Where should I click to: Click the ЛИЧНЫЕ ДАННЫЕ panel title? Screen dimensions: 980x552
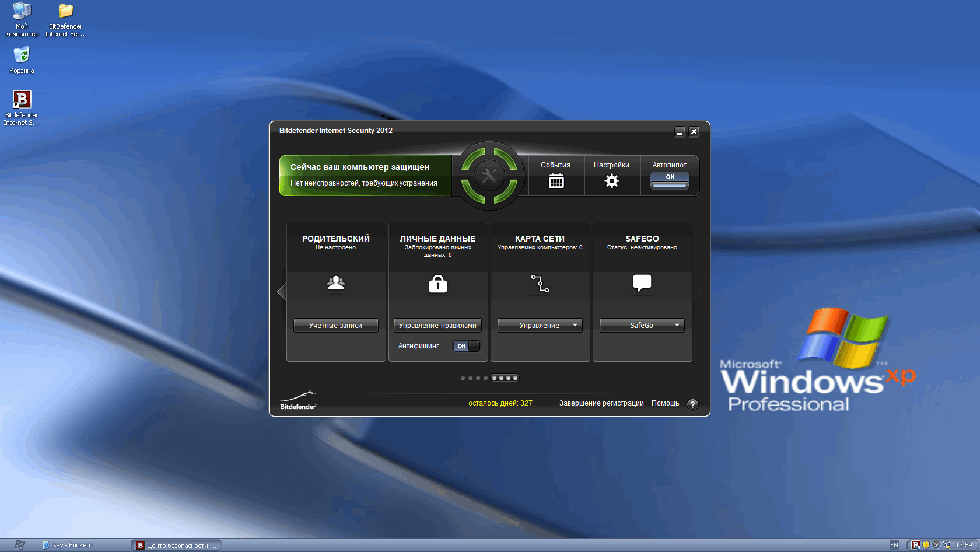(437, 239)
